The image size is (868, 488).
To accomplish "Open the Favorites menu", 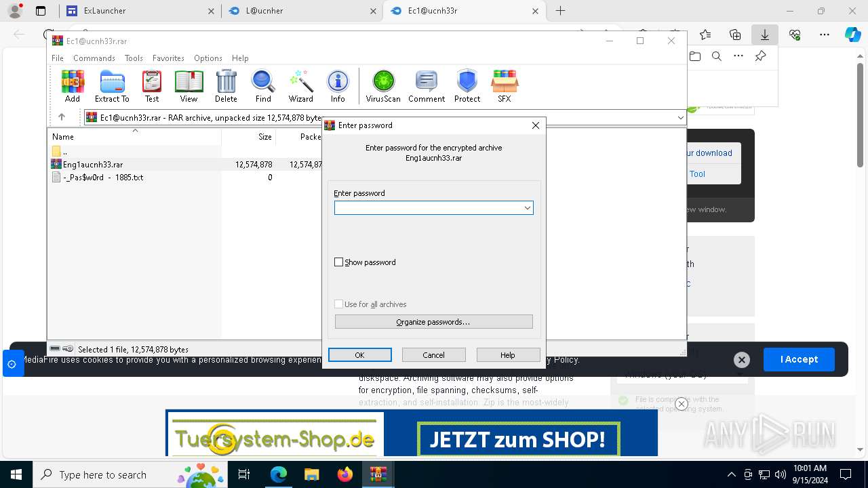I will coord(168,58).
